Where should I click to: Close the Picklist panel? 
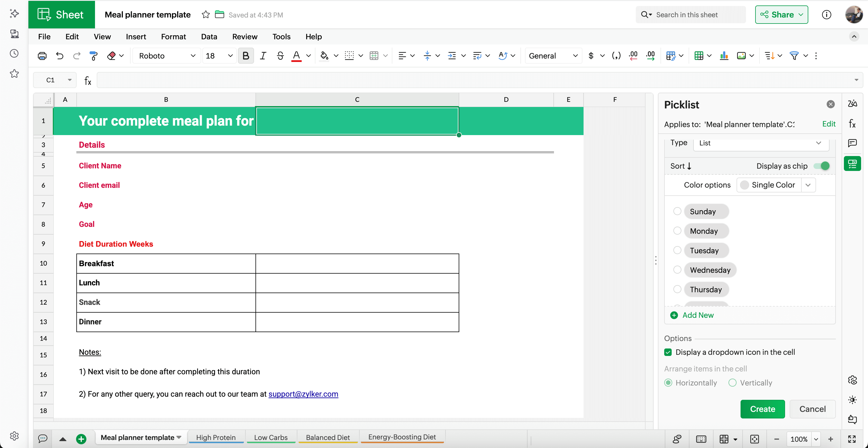pyautogui.click(x=831, y=104)
